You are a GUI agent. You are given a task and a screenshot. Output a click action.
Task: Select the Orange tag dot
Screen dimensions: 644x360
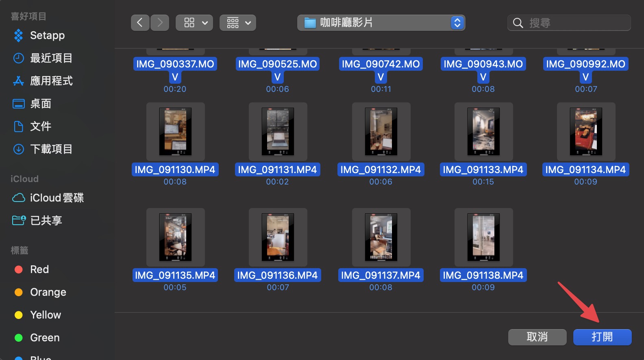[18, 292]
